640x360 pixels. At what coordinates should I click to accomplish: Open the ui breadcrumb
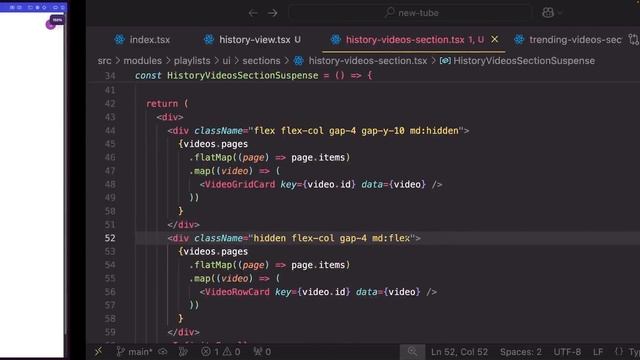(227, 61)
